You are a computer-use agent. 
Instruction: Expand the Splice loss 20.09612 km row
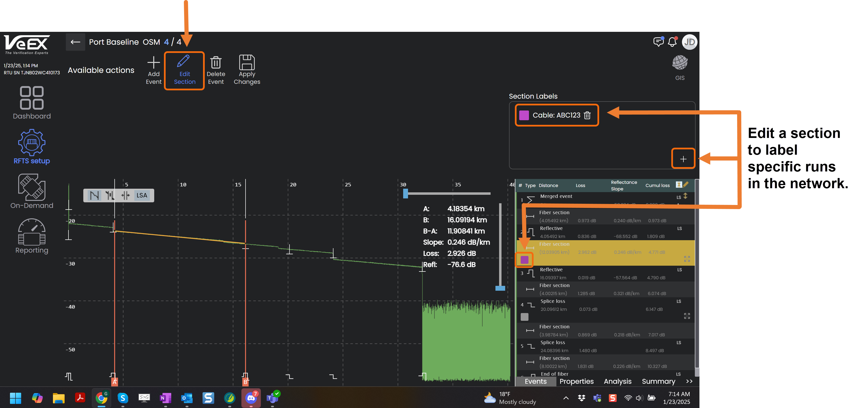[x=687, y=316]
